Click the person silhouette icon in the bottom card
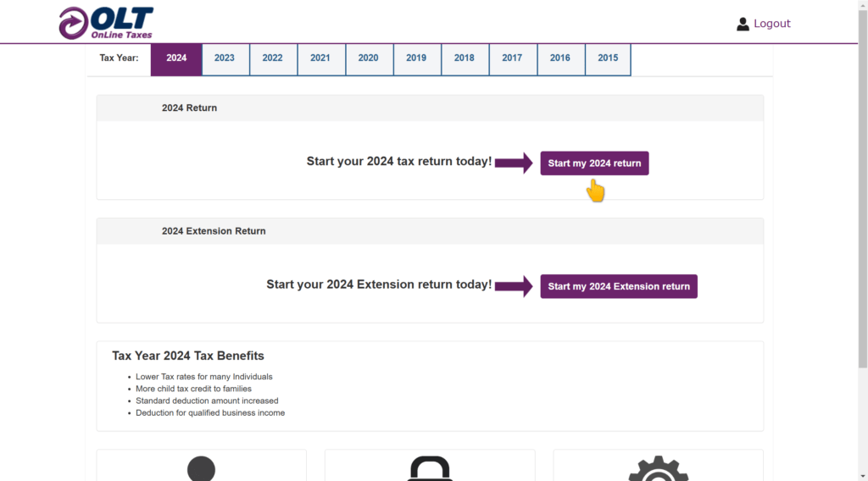Image resolution: width=868 pixels, height=481 pixels. click(x=201, y=468)
